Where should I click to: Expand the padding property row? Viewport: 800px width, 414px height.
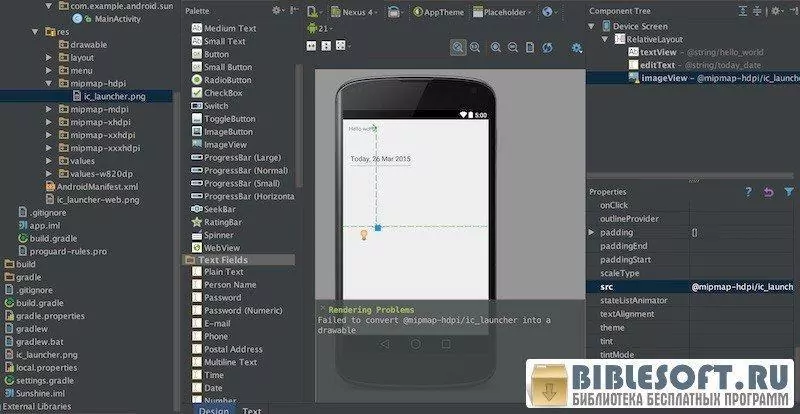[593, 232]
